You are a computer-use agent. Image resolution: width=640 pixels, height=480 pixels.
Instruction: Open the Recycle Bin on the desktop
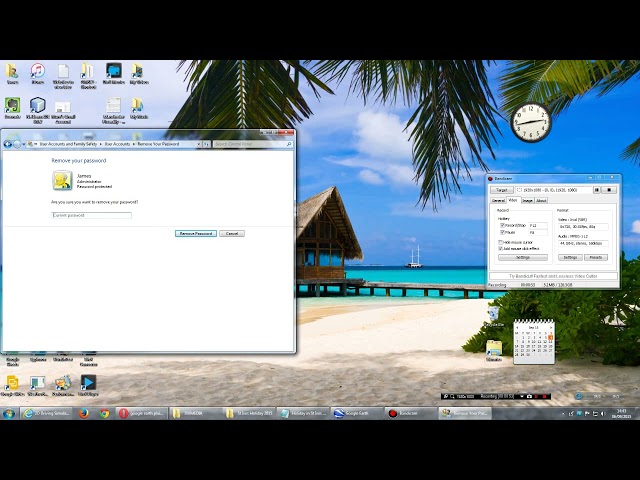pyautogui.click(x=493, y=316)
